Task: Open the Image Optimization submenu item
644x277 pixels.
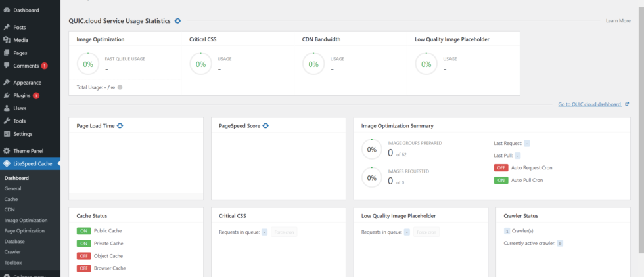Action: [26, 220]
